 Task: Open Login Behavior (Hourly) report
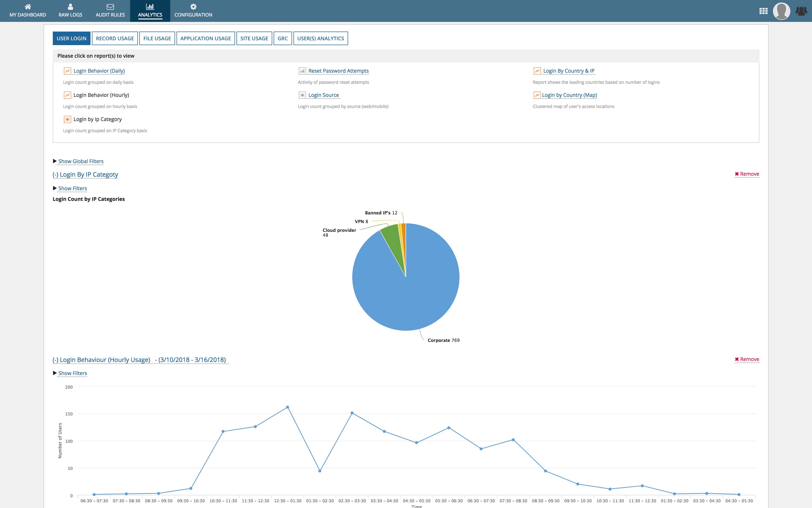coord(101,95)
